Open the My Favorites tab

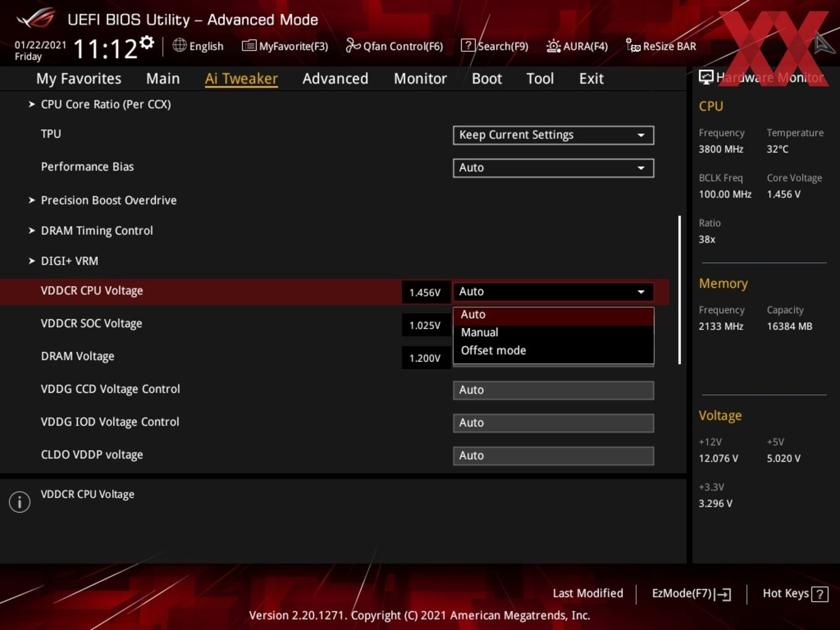78,78
